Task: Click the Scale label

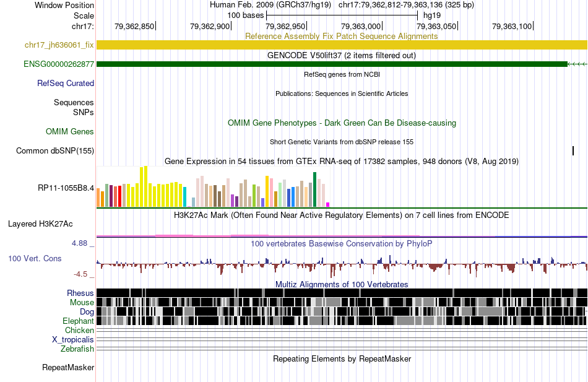Action: [84, 15]
